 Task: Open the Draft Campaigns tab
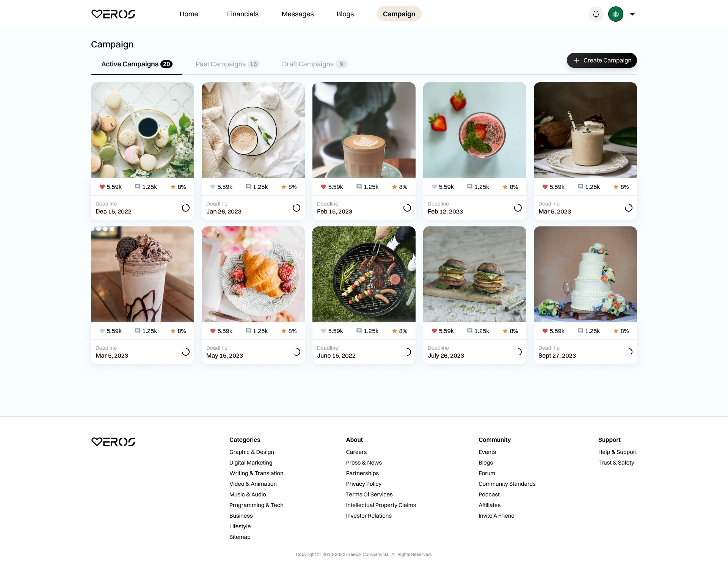point(314,64)
